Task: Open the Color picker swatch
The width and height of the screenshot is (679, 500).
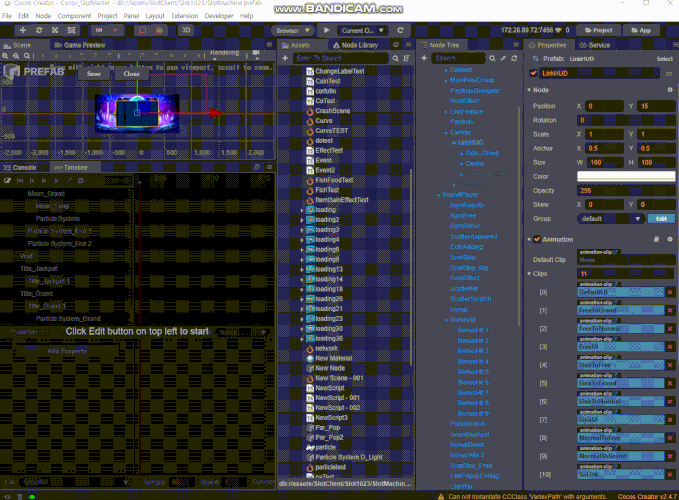Action: point(626,176)
